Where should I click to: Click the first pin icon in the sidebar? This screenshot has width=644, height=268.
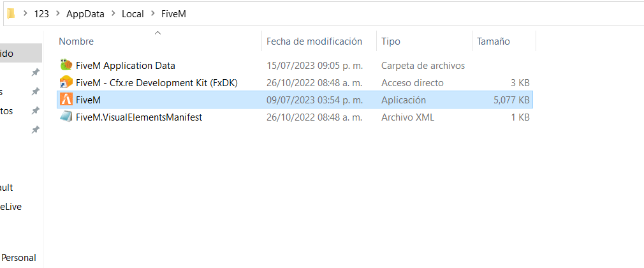(36, 73)
